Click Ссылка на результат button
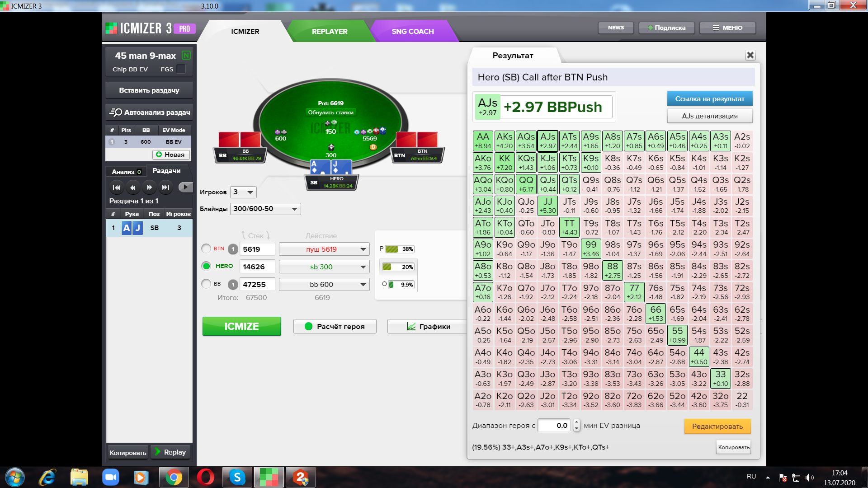 [x=710, y=99]
